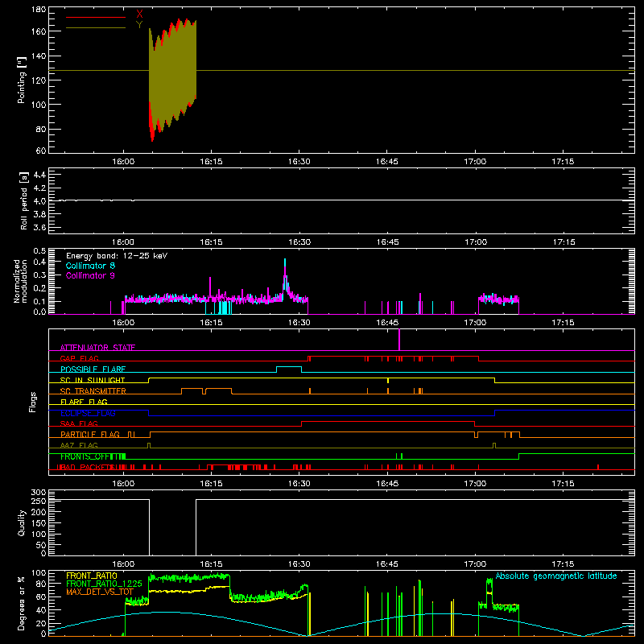The image size is (644, 644).
Task: Click the Normalized modulation axis title
Action: tap(20, 281)
